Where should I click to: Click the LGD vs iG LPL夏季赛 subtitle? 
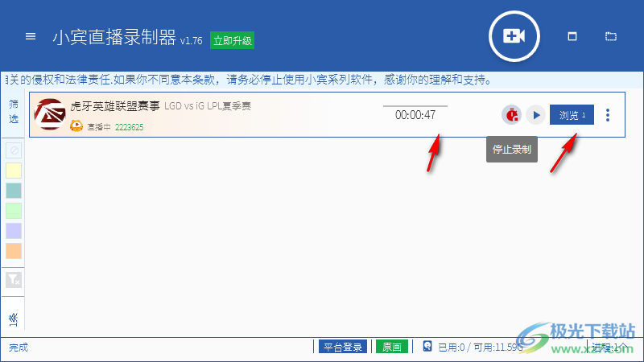pos(208,106)
